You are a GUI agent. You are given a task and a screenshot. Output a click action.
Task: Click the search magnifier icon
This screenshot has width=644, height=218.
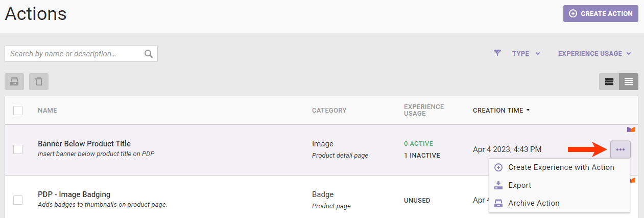149,54
